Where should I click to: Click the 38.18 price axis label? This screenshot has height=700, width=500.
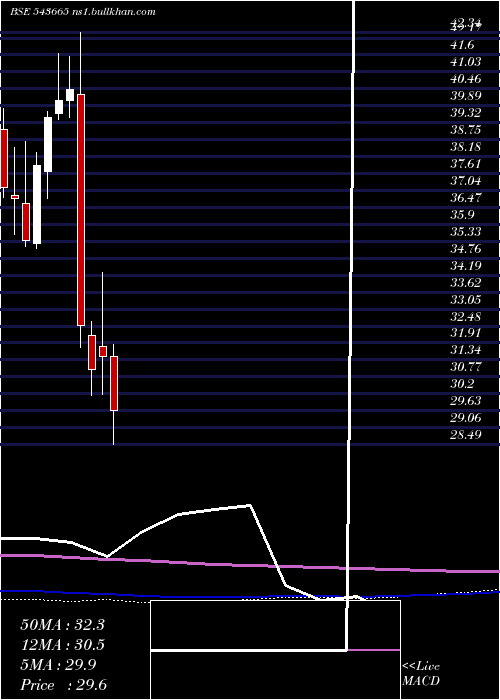465,147
